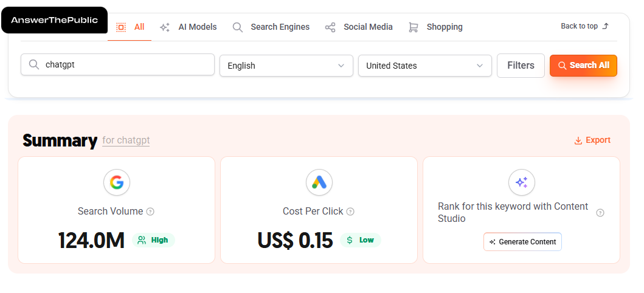Click the magnifier icon in search box
Screen dimensions: 644x293
[34, 64]
